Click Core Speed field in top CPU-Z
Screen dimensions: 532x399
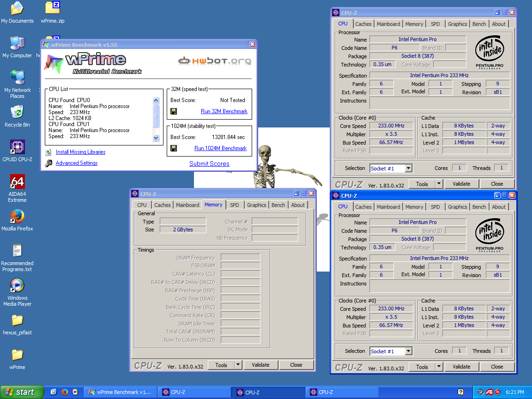(x=391, y=126)
